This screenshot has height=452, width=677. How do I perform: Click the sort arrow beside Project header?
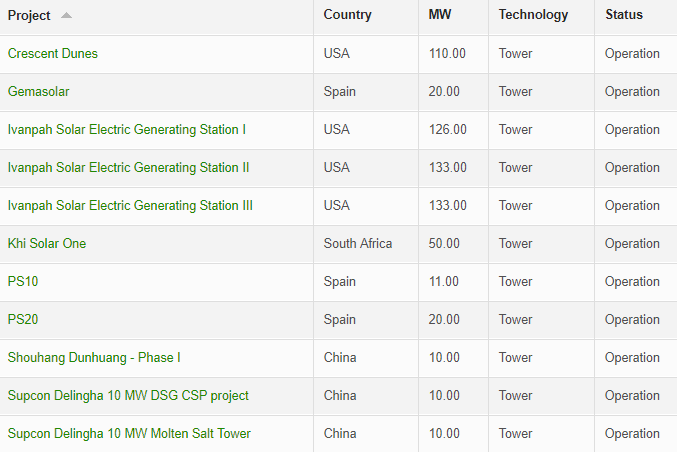pyautogui.click(x=66, y=16)
